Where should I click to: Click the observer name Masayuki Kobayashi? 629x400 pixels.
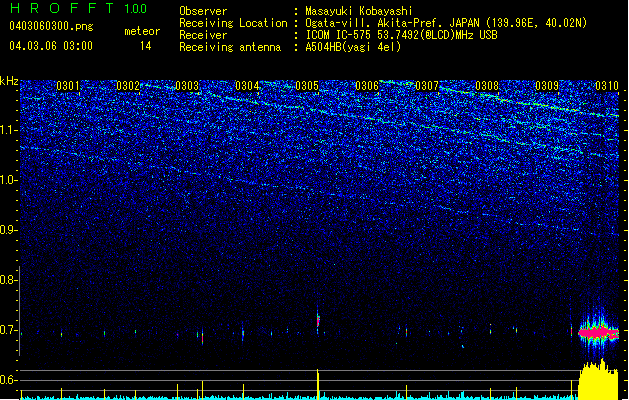pos(359,11)
